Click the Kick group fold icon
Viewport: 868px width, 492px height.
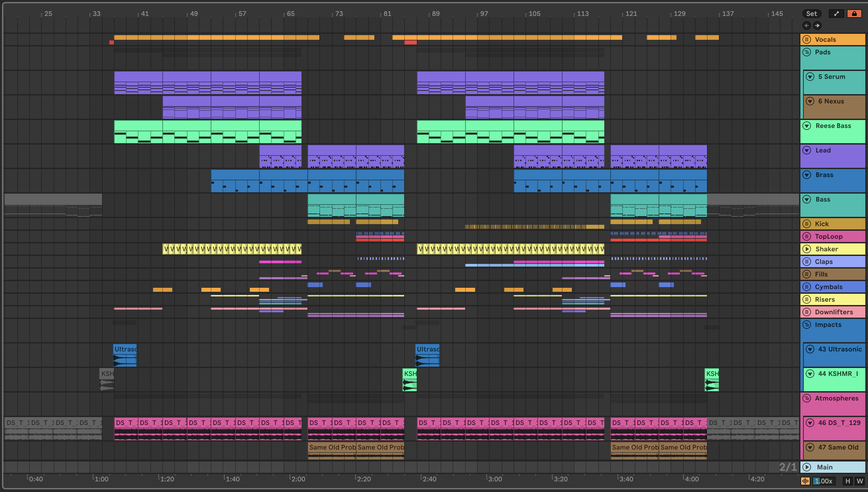(807, 224)
